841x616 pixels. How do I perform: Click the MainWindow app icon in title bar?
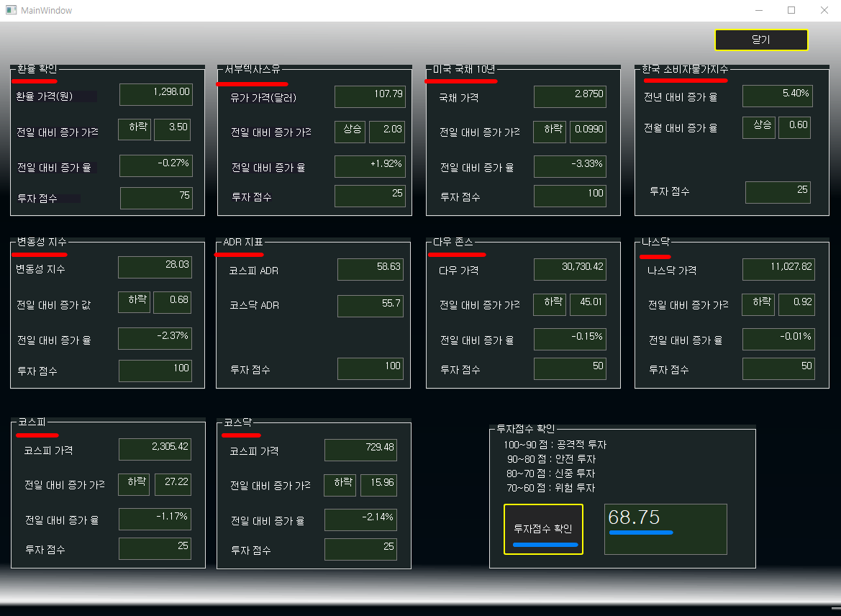[x=11, y=10]
